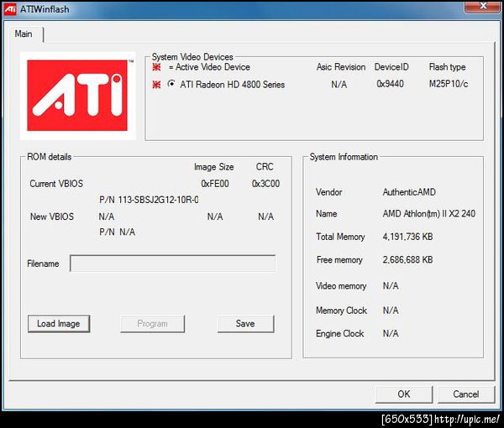Click the disabled Program button
The height and width of the screenshot is (428, 504).
click(152, 324)
